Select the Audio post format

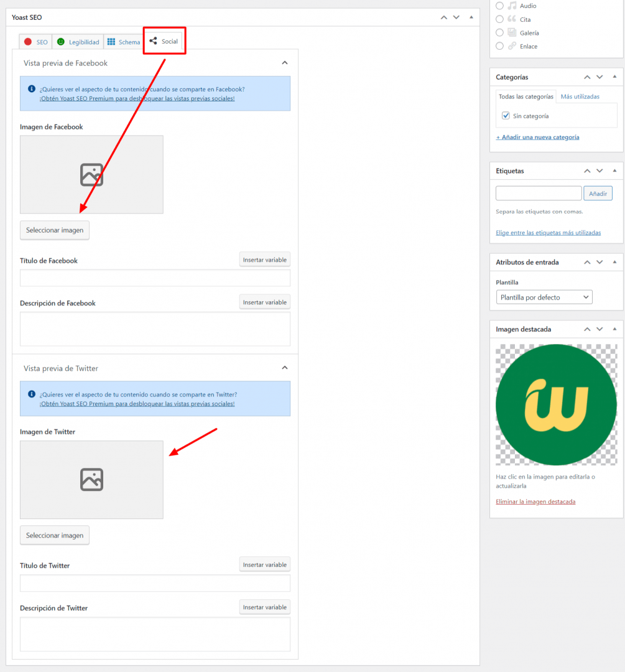pyautogui.click(x=499, y=6)
